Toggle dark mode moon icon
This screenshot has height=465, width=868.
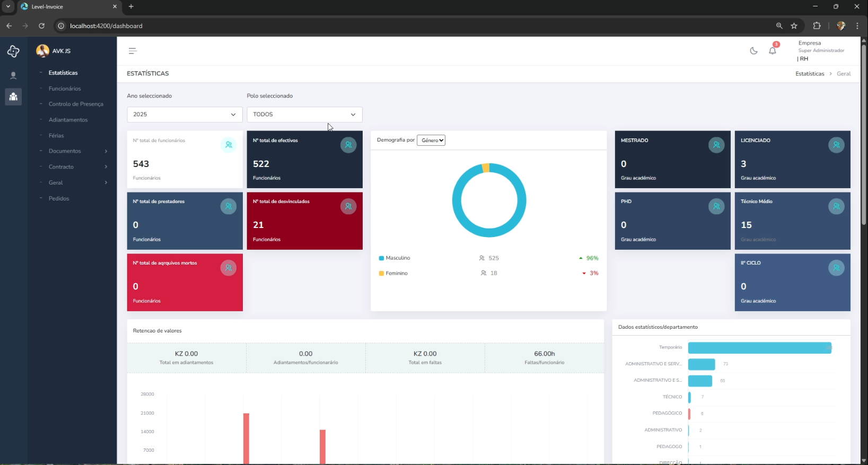[x=753, y=51]
